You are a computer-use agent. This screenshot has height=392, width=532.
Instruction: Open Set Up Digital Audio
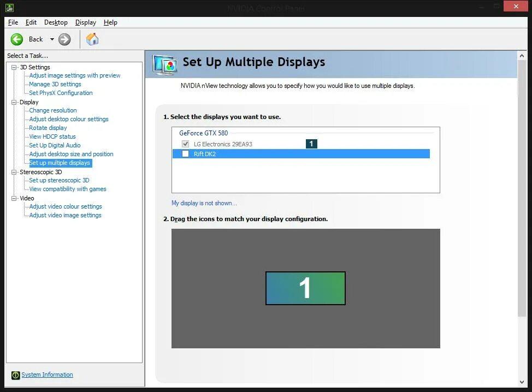[55, 145]
